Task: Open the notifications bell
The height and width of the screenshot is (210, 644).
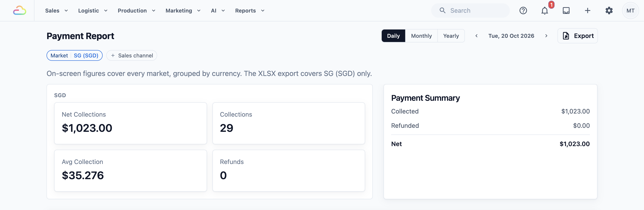Action: (544, 10)
